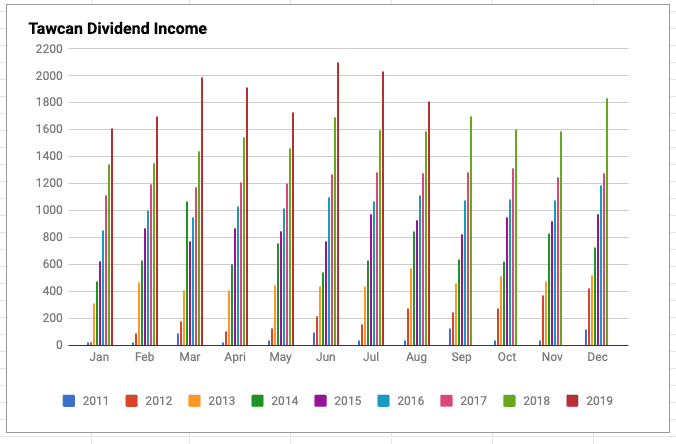Select the dark red Jan 2019 bar

(x=112, y=237)
